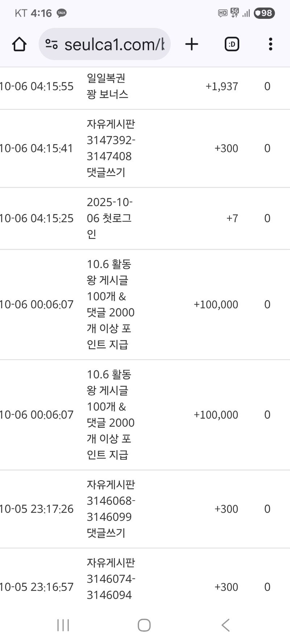The width and height of the screenshot is (290, 644).
Task: Open the browser three-dot menu
Action: 270,44
